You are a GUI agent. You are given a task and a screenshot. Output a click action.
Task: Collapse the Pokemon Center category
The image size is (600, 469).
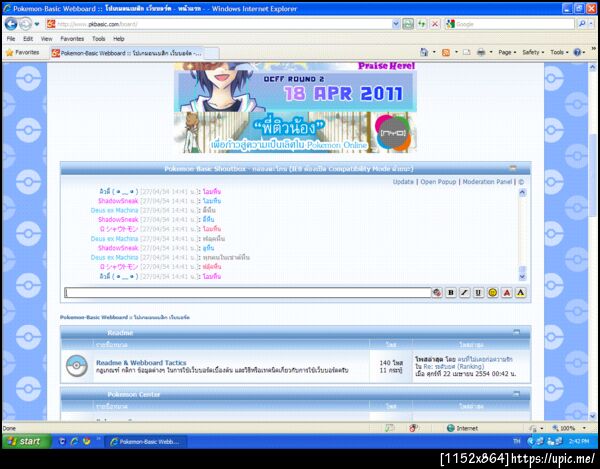pos(516,393)
